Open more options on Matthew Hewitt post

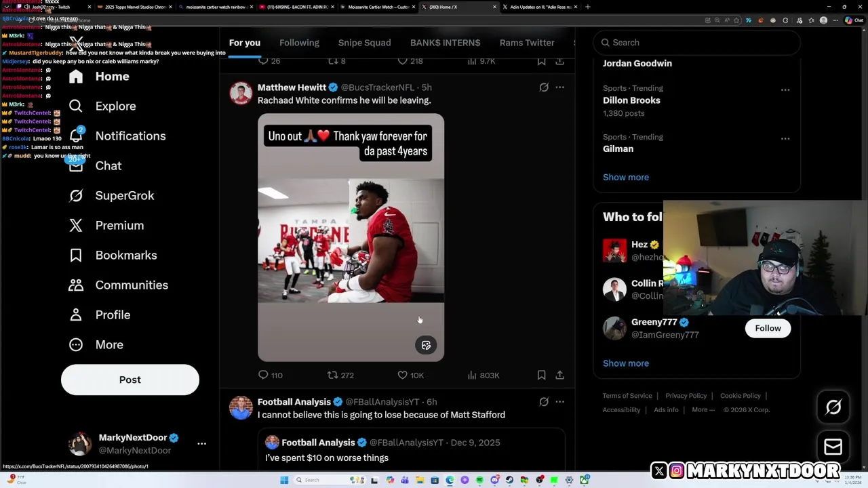click(x=559, y=87)
